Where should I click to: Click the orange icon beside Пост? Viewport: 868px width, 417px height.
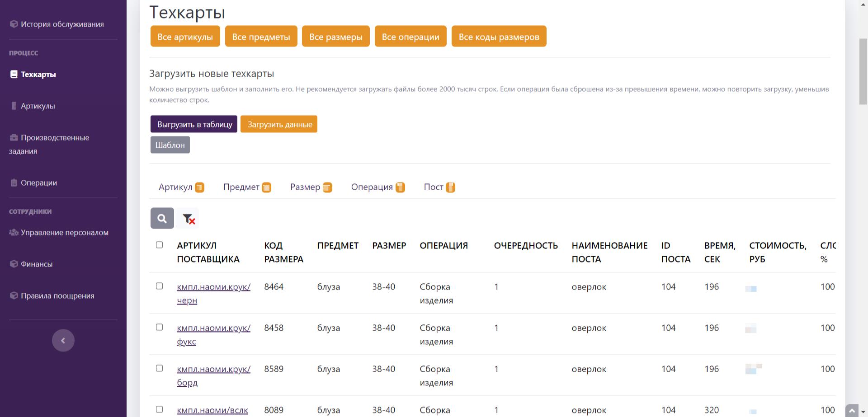coord(450,187)
